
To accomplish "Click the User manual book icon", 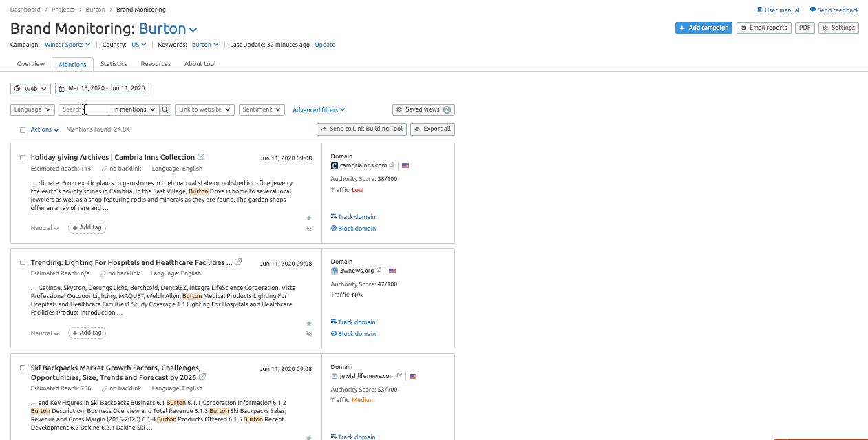I will tap(760, 10).
